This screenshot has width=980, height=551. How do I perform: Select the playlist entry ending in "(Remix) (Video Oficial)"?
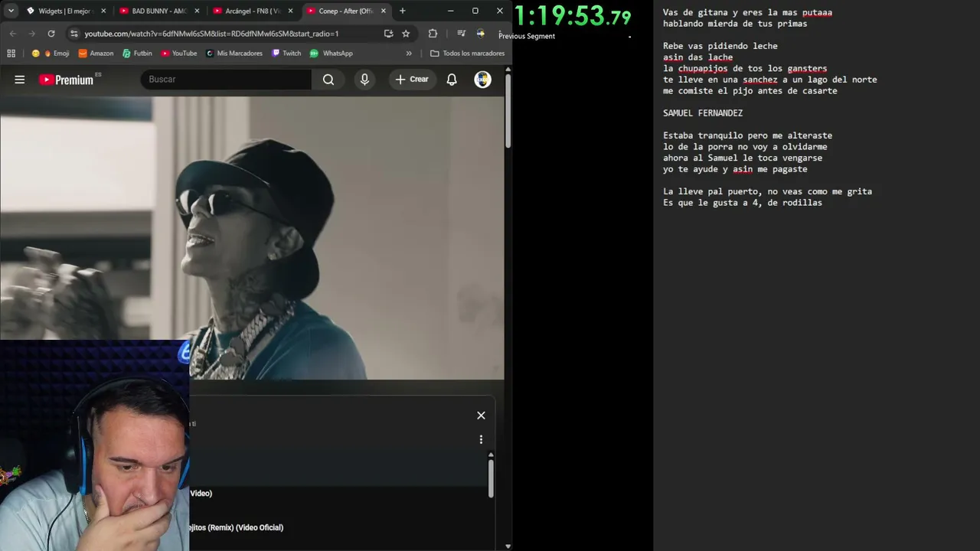point(237,527)
